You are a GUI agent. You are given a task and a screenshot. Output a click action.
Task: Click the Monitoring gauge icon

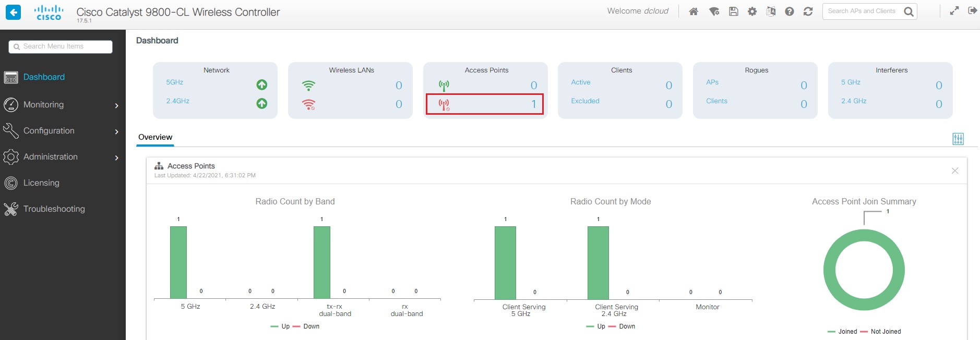coord(11,105)
